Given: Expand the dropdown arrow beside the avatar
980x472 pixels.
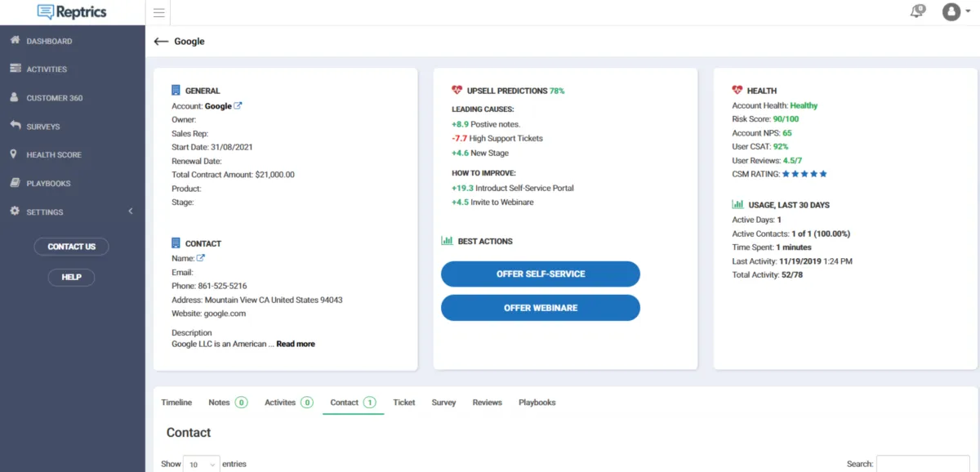Looking at the screenshot, I should 968,13.
